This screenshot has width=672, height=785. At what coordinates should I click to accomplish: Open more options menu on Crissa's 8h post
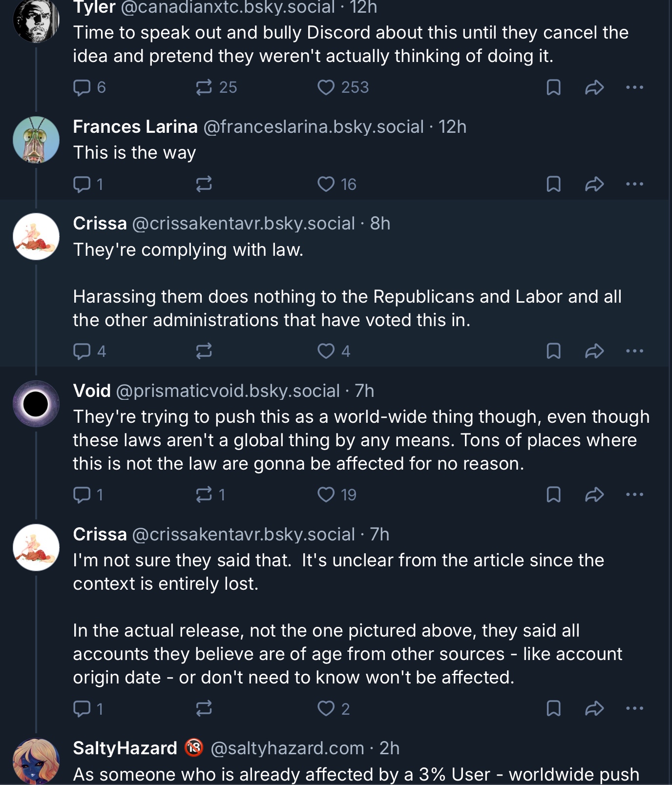point(634,351)
